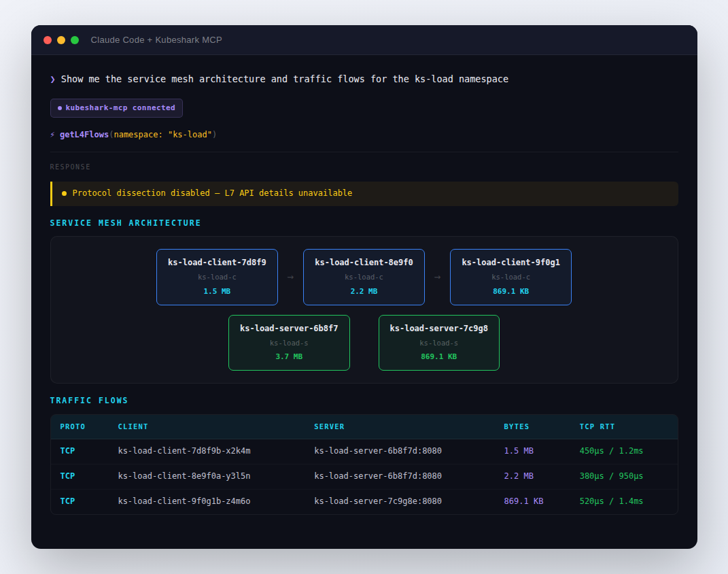Click the 3.7 MB value in server-6b8f7 card
Image resolution: width=728 pixels, height=574 pixels.
tap(289, 356)
